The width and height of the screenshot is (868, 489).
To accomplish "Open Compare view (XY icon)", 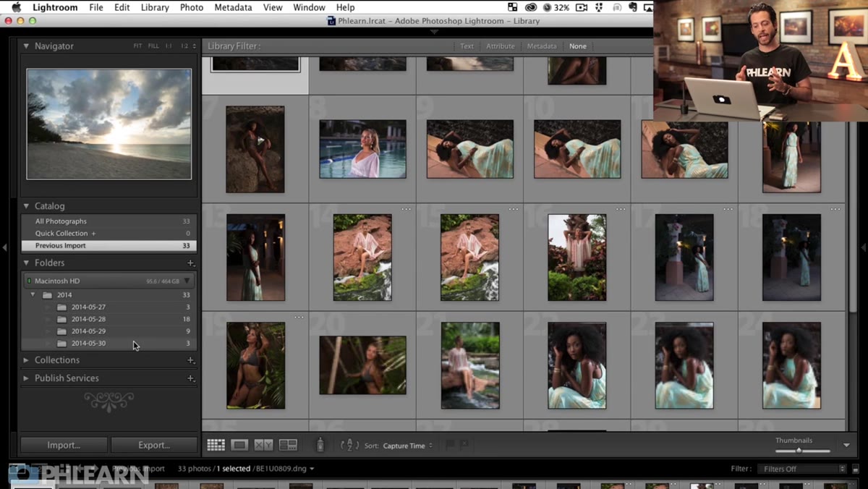I will click(264, 445).
